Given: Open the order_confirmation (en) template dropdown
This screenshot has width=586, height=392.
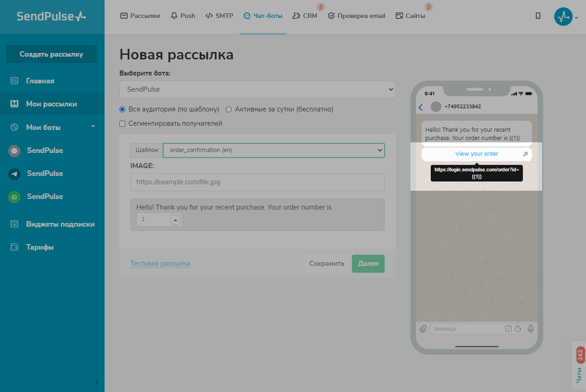Looking at the screenshot, I should click(x=274, y=150).
